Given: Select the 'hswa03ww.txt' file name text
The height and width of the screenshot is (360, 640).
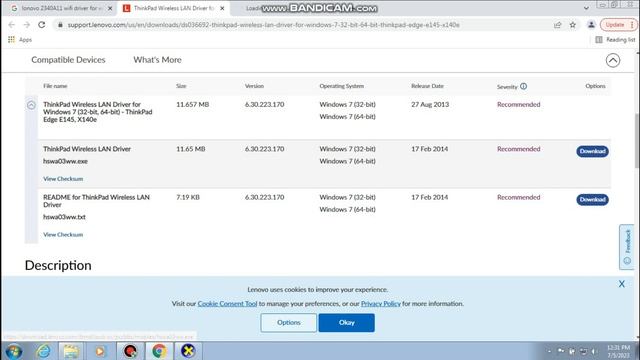Looking at the screenshot, I should pyautogui.click(x=64, y=217).
